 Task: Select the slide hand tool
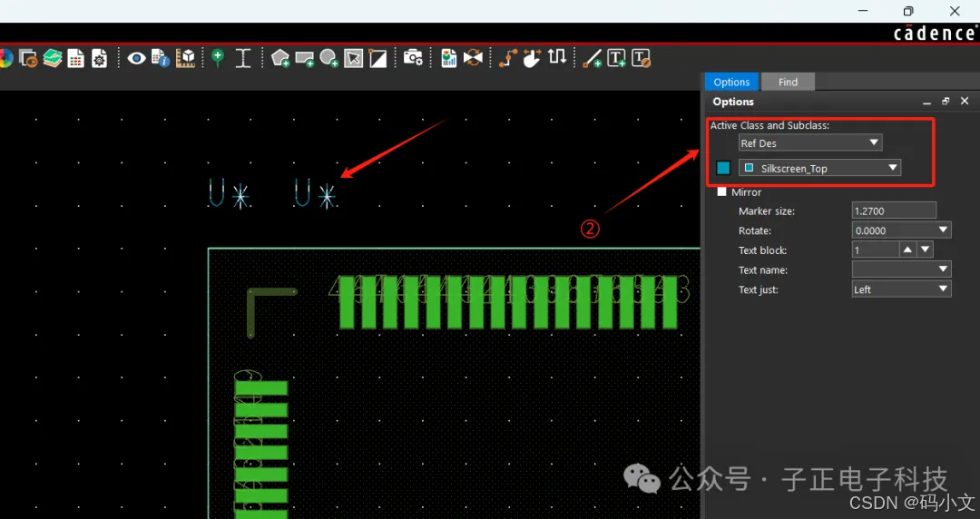point(532,59)
